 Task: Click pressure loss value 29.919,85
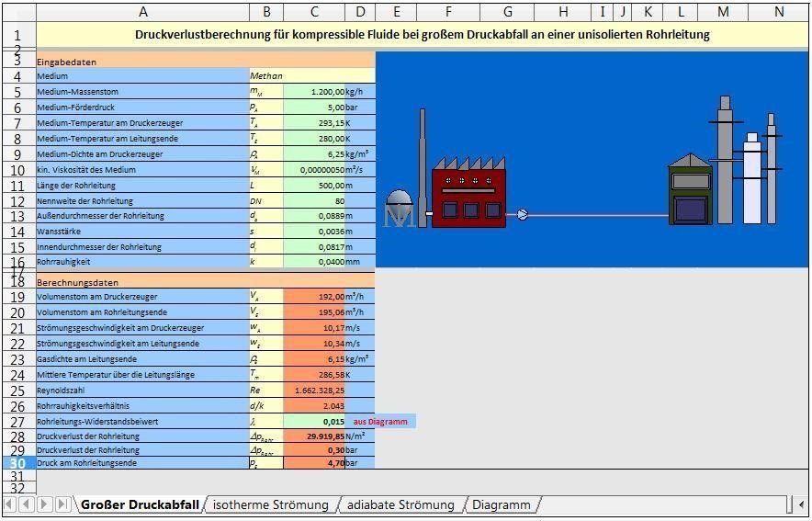pos(314,436)
